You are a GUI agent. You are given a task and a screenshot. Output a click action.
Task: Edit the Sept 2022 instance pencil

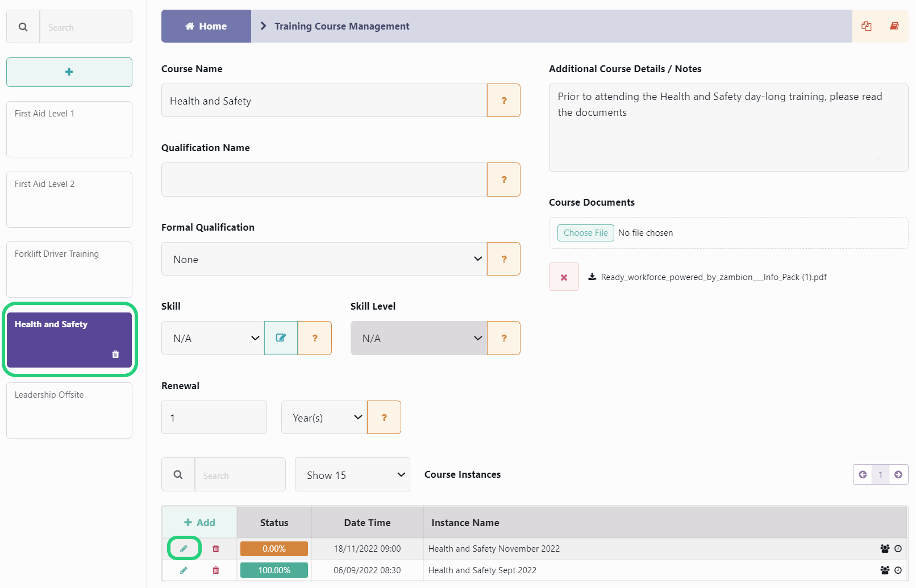tap(184, 570)
